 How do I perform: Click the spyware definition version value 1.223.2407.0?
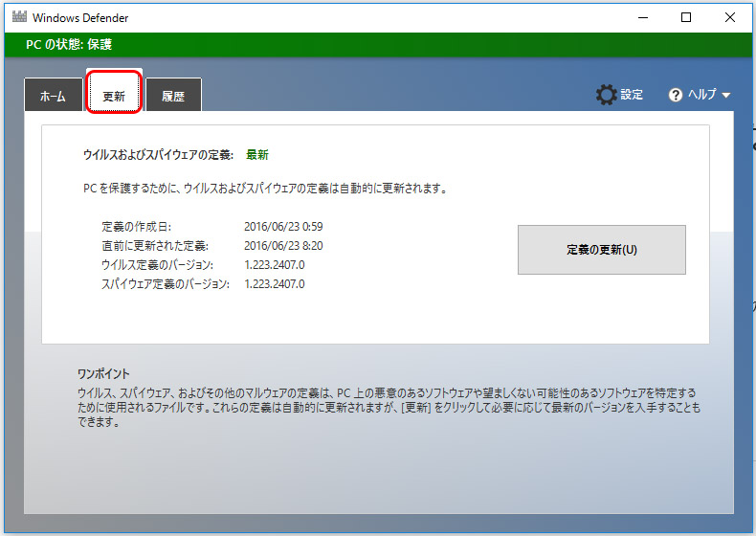coord(275,284)
